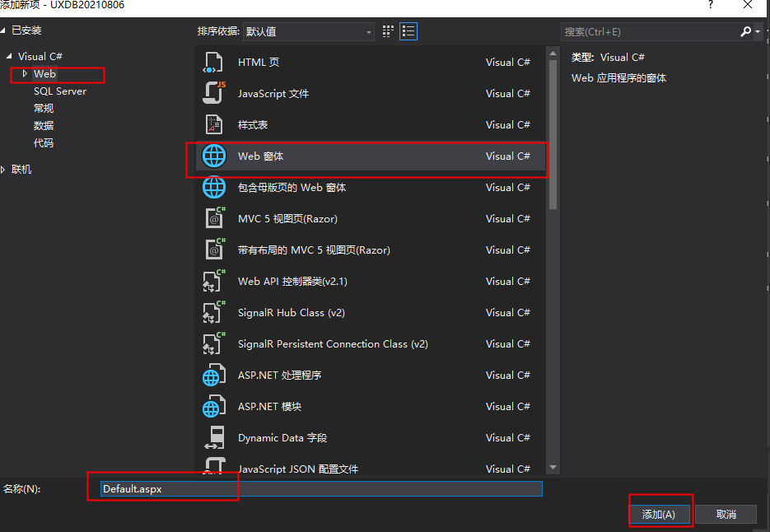770x532 pixels.
Task: Switch to list view mode
Action: [x=408, y=31]
